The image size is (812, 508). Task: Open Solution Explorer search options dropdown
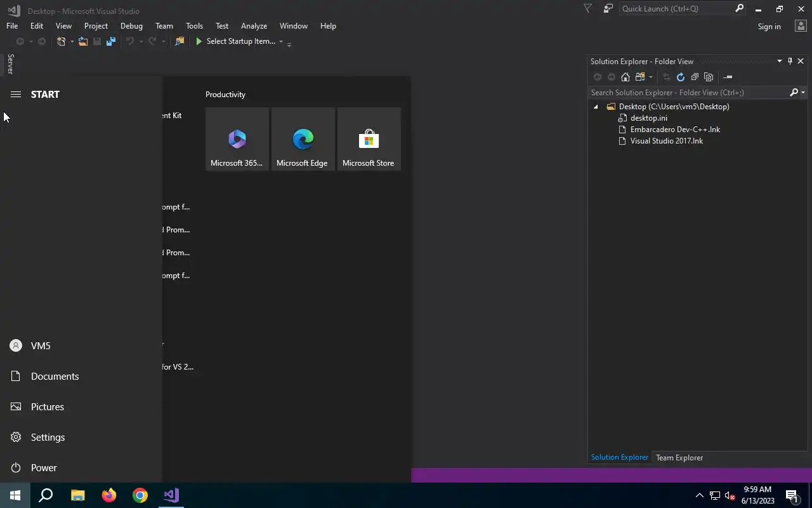(x=803, y=93)
